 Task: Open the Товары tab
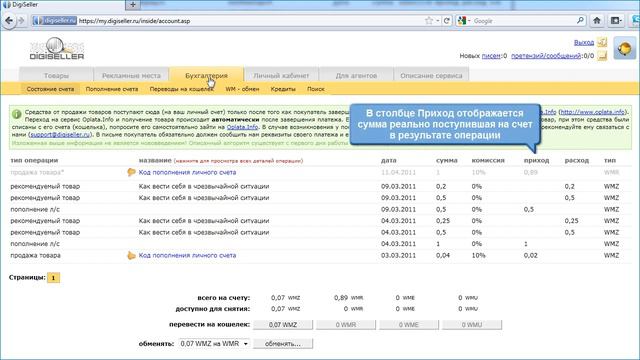tap(56, 76)
